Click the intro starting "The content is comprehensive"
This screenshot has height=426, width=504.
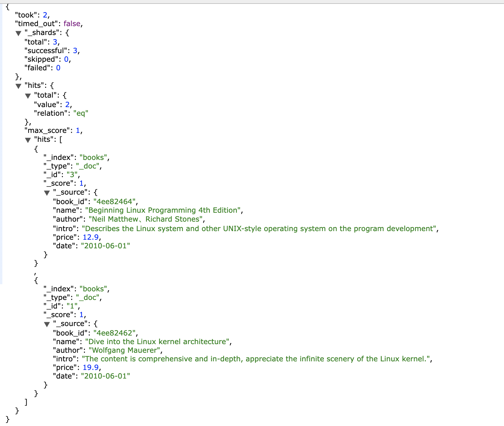[256, 359]
